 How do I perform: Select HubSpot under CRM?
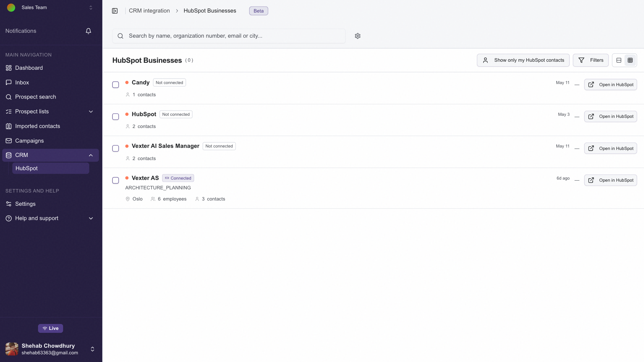click(51, 168)
